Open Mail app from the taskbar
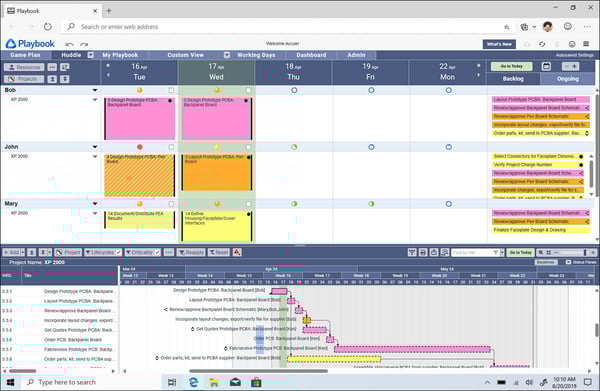The width and height of the screenshot is (600, 391). pos(235,382)
